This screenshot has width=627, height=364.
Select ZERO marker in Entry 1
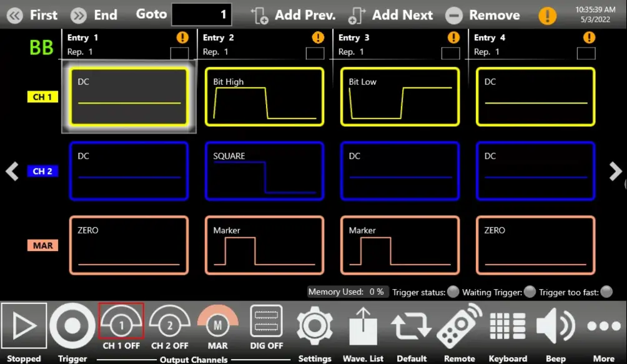[x=129, y=245]
